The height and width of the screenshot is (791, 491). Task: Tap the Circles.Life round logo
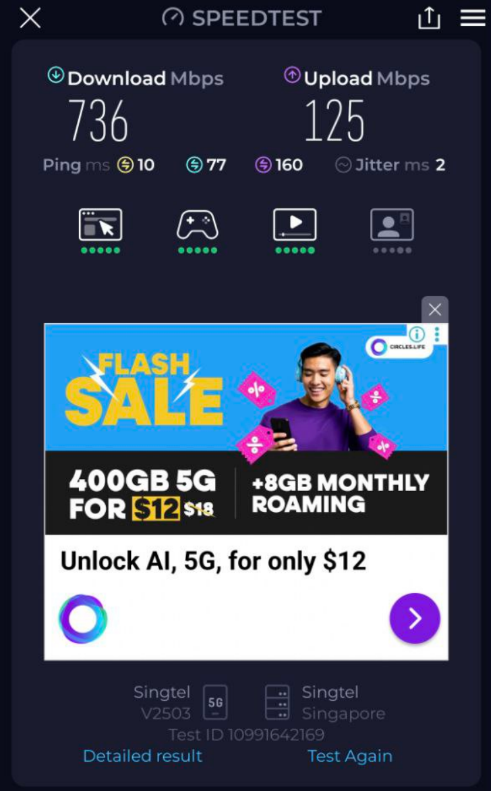[83, 618]
